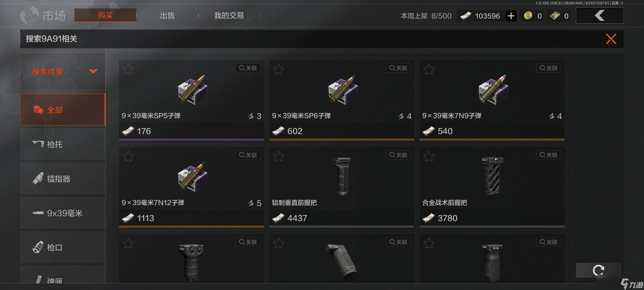644x290 pixels.
Task: Switch to the 出售 tab
Action: tap(167, 16)
